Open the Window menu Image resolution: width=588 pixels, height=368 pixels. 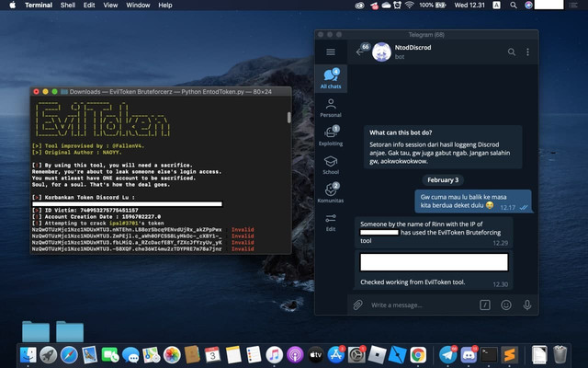point(138,5)
